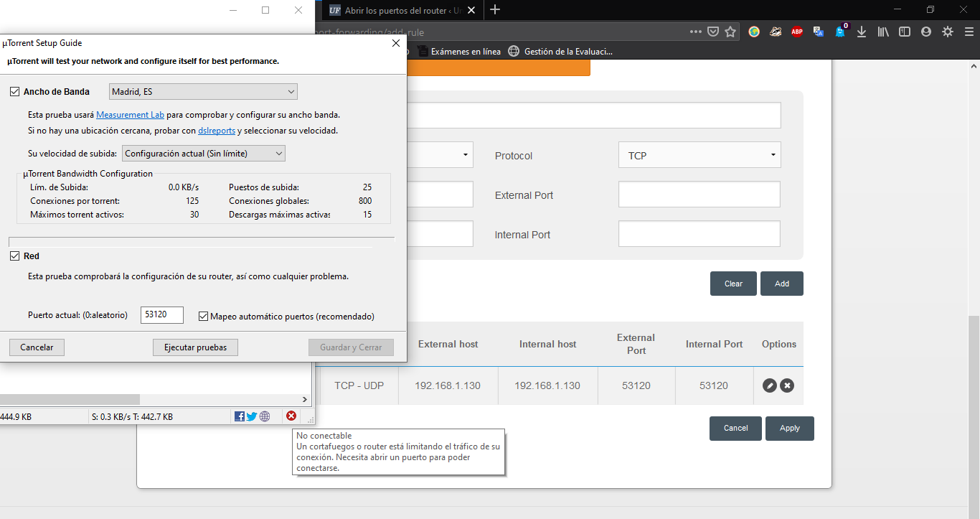
Task: Open a new Firefox tab
Action: point(494,10)
